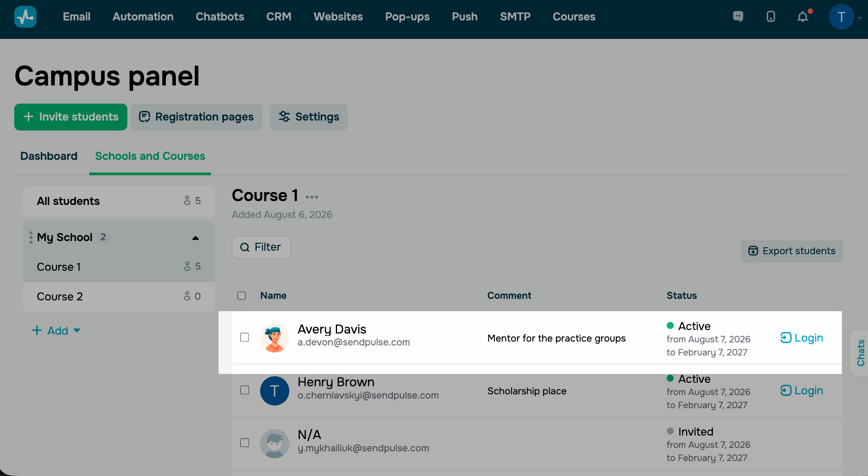Open the N/A student gray avatar
868x476 pixels.
[274, 444]
